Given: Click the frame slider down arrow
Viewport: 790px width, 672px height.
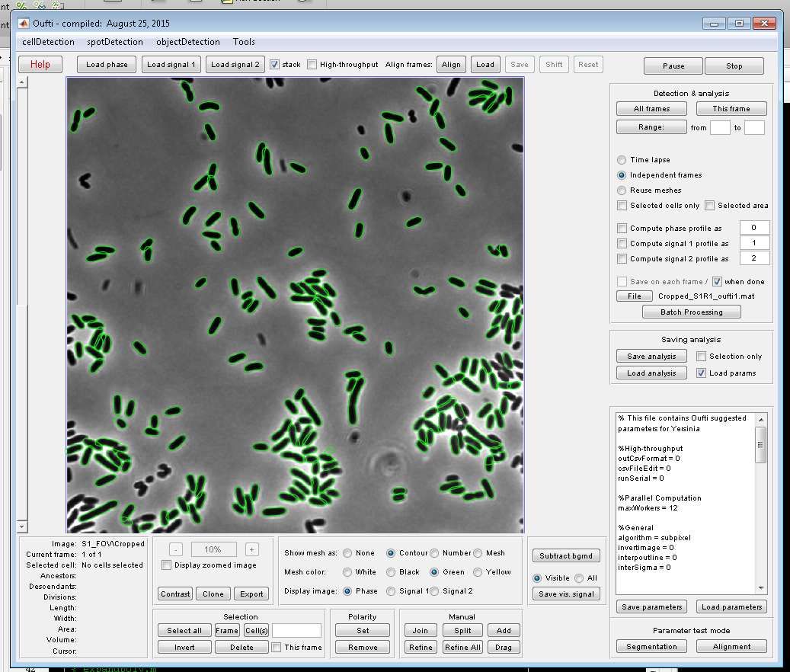Looking at the screenshot, I should [21, 526].
